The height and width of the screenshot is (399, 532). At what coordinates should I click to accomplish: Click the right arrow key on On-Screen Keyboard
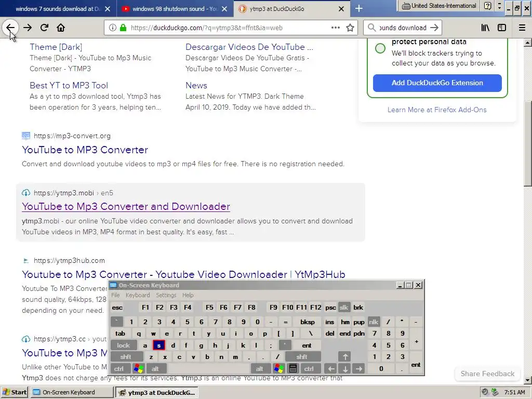click(358, 368)
